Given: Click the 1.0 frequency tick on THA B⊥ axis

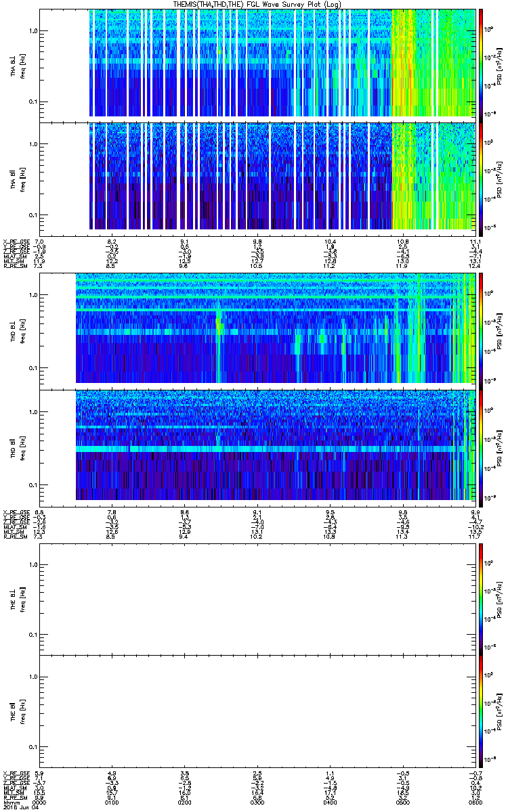Looking at the screenshot, I should pyautogui.click(x=33, y=31).
